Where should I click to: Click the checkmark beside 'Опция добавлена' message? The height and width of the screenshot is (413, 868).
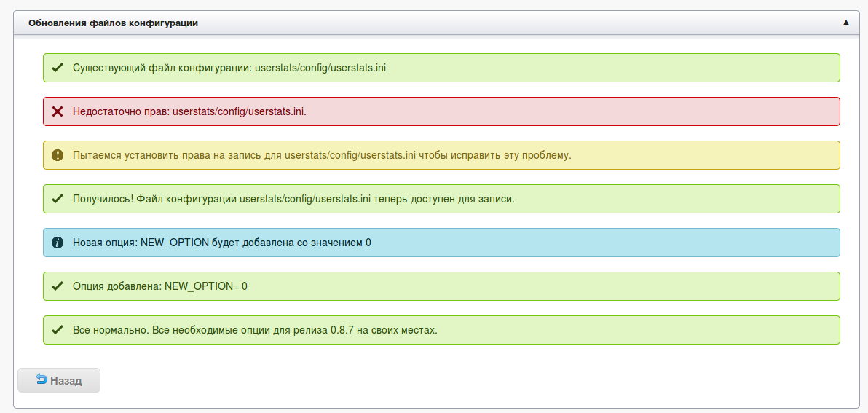(57, 286)
